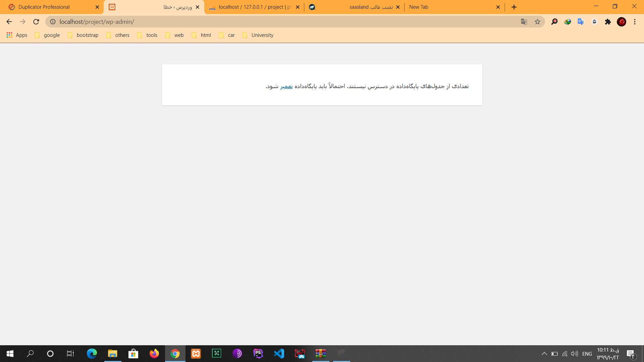The height and width of the screenshot is (362, 644).
Task: Click the Apps shortcut in bookmarks bar
Action: (x=17, y=35)
